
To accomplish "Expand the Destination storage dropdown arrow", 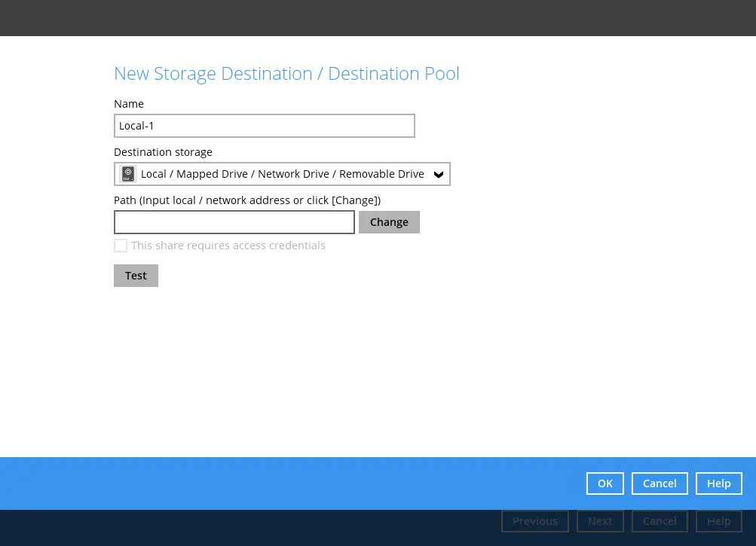I will 439,174.
